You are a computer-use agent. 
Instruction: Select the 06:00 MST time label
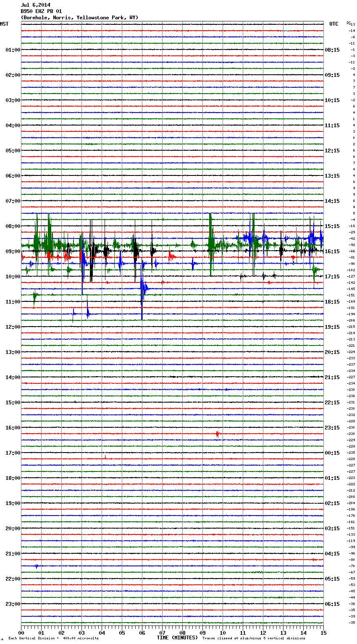(x=13, y=176)
